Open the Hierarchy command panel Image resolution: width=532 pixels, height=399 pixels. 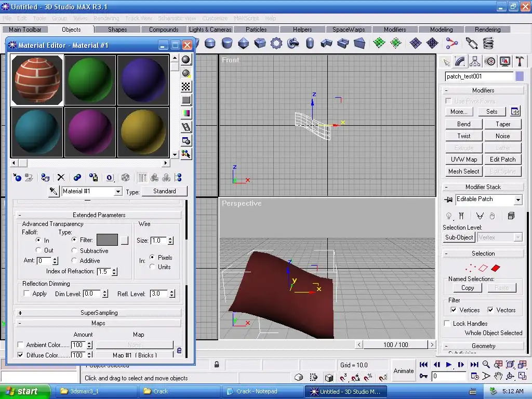pos(475,61)
